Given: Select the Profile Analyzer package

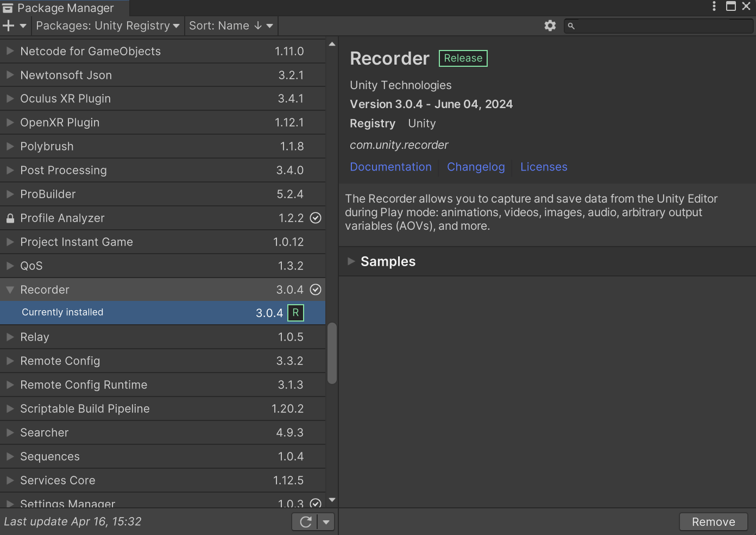Looking at the screenshot, I should click(162, 218).
